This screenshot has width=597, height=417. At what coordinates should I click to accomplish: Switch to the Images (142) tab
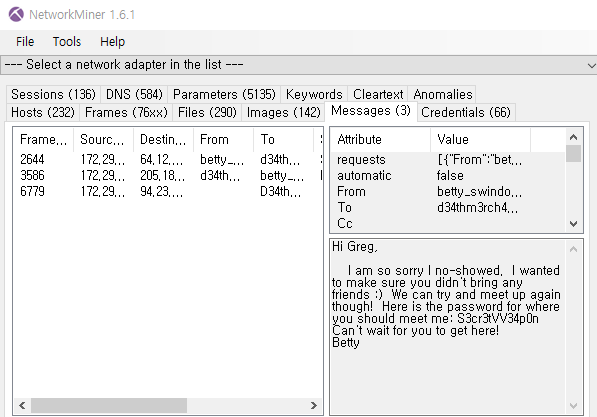point(283,112)
